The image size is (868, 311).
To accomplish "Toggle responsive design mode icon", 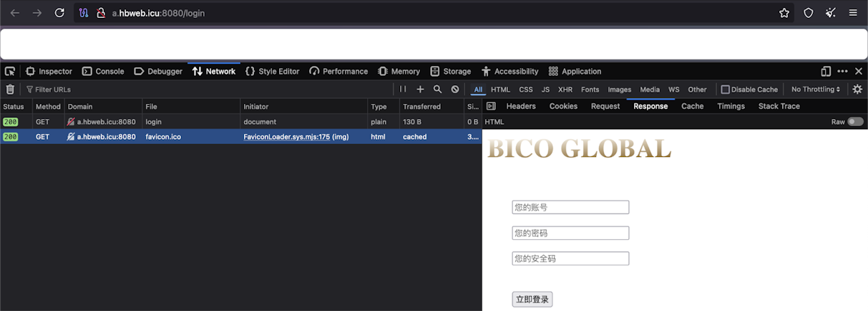I will click(826, 72).
